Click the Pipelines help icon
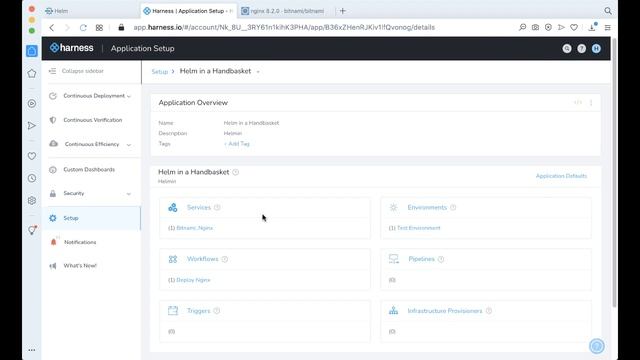This screenshot has height=360, width=640. [441, 259]
